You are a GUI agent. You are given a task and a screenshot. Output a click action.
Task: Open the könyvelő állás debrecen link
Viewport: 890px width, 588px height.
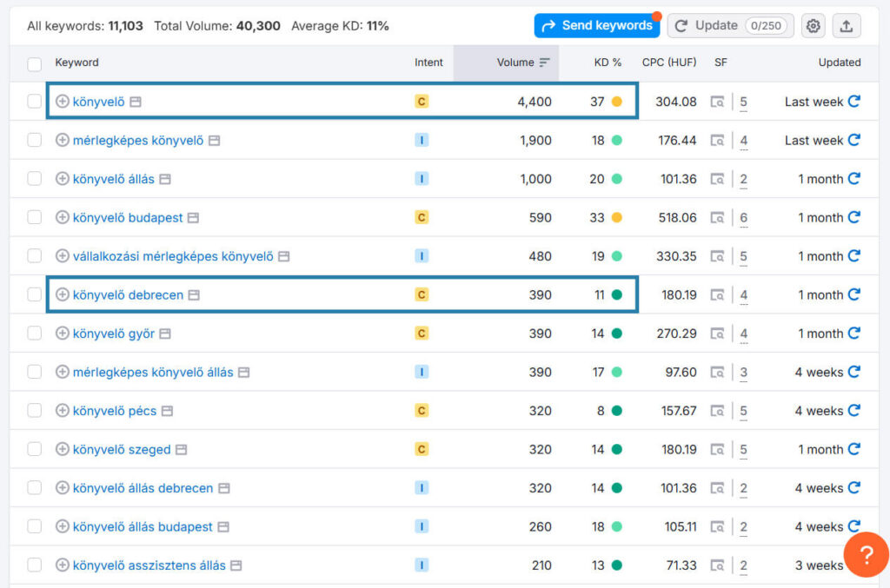(x=143, y=488)
